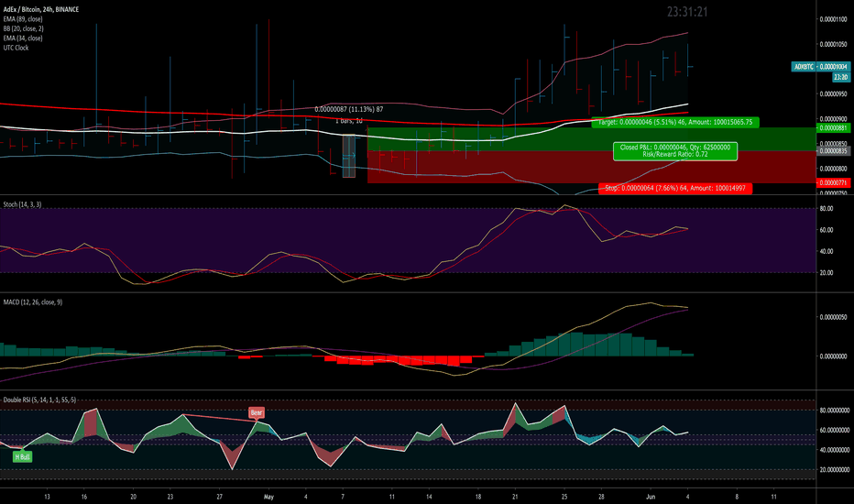854x504 pixels.
Task: Click the 0.00000950 price axis label
Action: click(833, 94)
